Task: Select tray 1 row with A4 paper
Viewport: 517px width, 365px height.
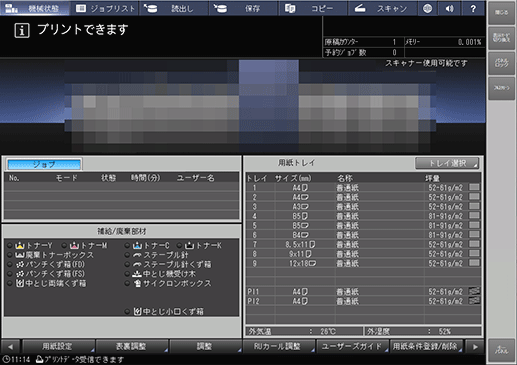Action: [363, 187]
